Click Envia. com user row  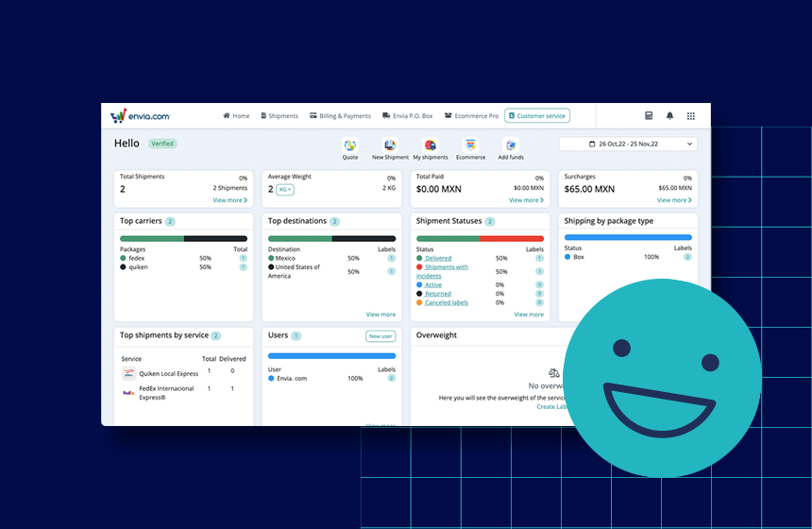(x=331, y=378)
